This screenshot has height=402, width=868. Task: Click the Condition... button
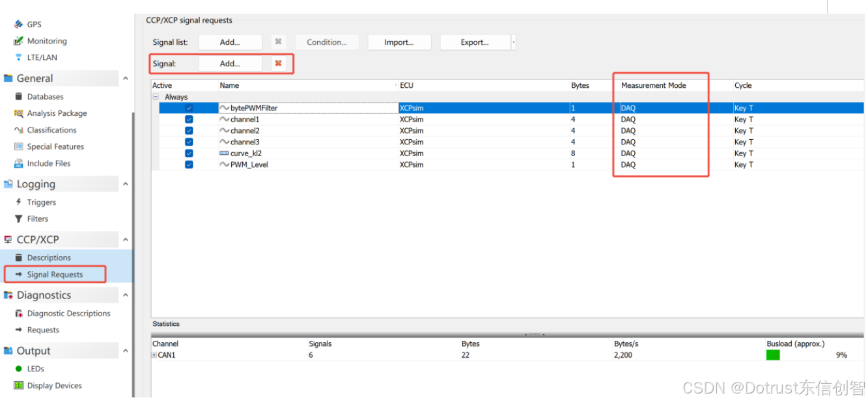coord(327,42)
